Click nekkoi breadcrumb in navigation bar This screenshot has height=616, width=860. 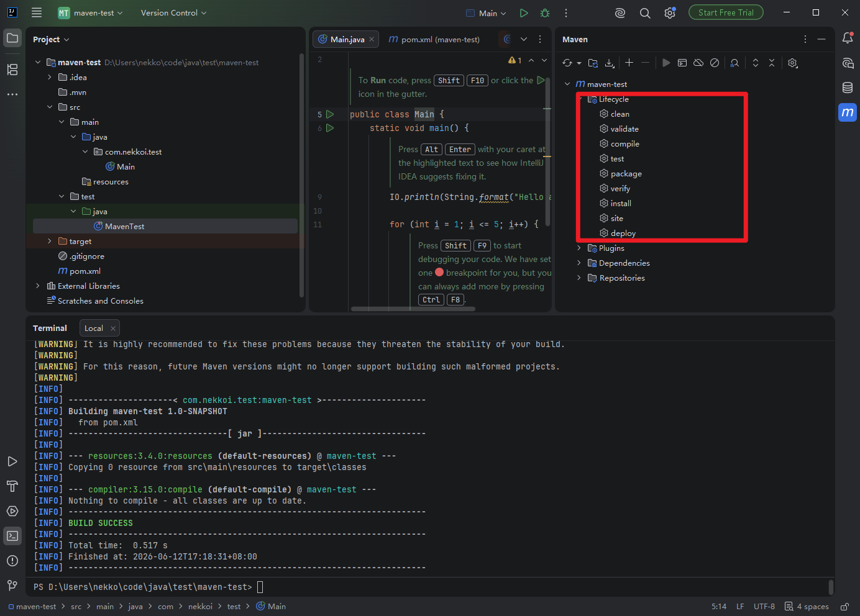(x=200, y=607)
